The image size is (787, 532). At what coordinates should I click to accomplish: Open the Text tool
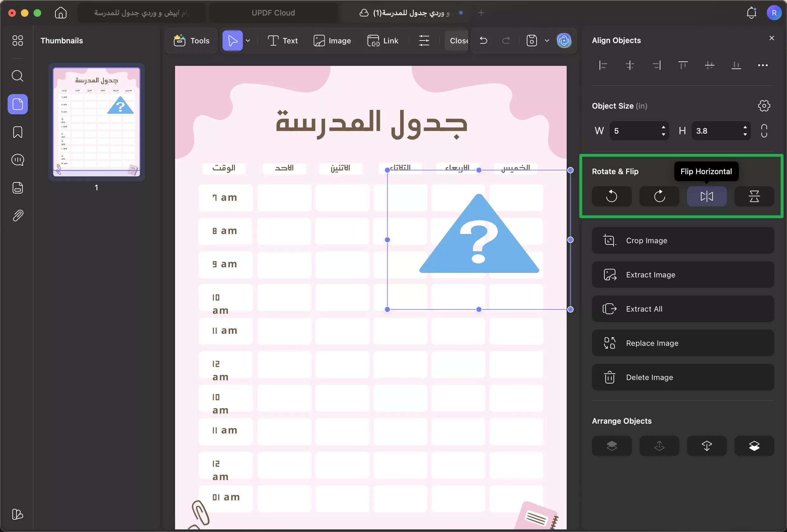click(282, 41)
